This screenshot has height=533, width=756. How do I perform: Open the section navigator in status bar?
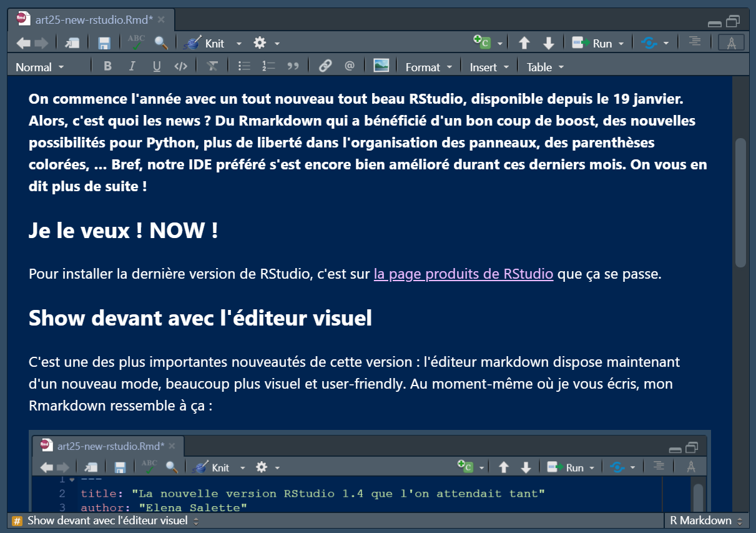point(113,521)
